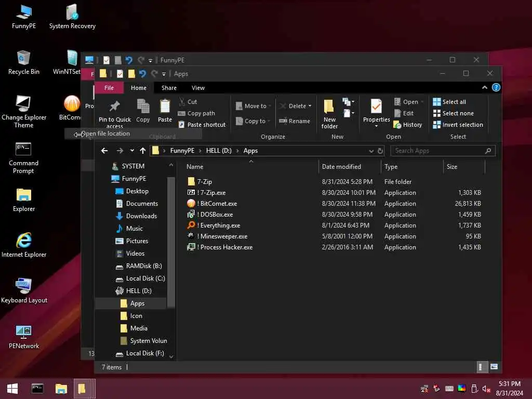532x399 pixels.
Task: Click the Undo icon in Apps title bar
Action: pyautogui.click(x=142, y=74)
